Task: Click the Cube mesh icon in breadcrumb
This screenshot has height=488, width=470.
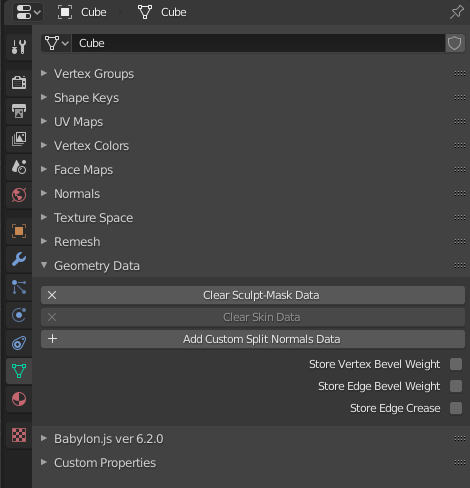Action: 145,12
